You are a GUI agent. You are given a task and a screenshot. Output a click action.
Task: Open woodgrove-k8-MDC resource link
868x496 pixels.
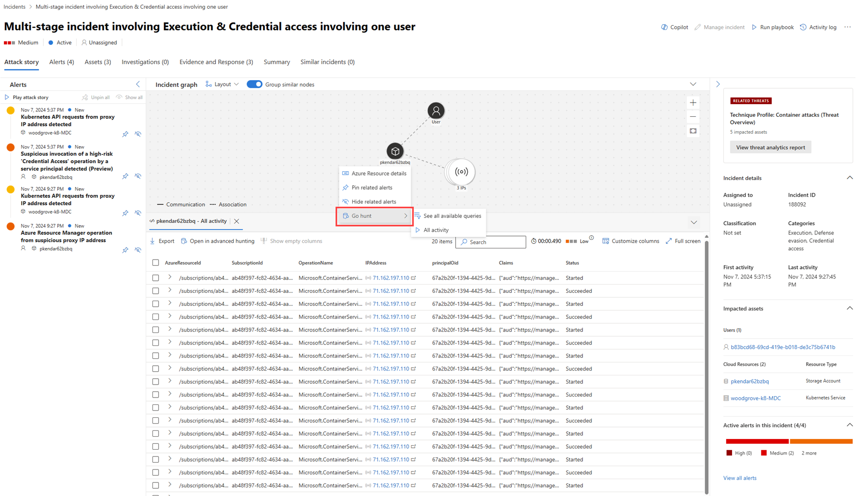pyautogui.click(x=756, y=398)
